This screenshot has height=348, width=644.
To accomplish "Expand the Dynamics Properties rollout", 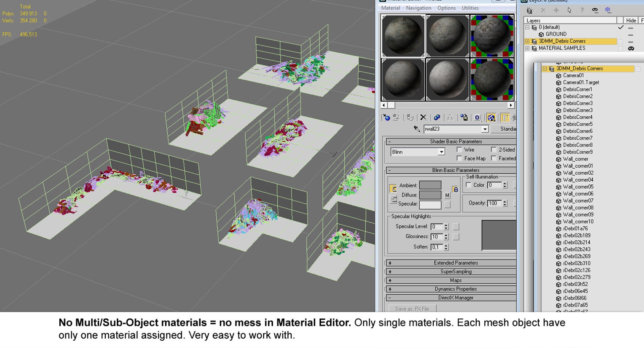I will pos(451,289).
